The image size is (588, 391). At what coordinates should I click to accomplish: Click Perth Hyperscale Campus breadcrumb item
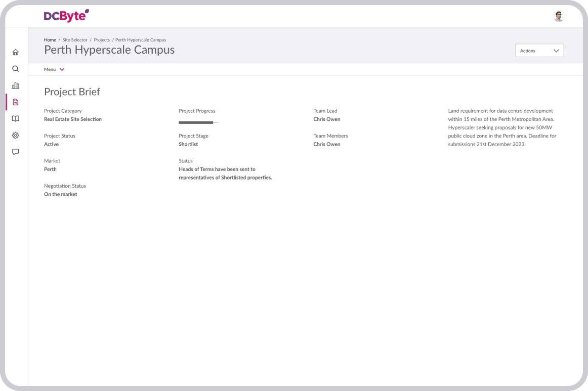141,40
